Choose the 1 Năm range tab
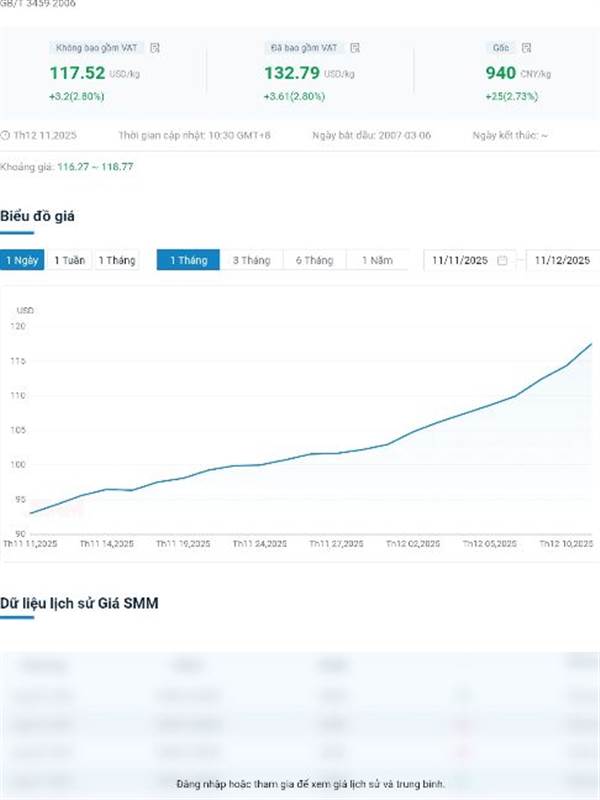Image resolution: width=600 pixels, height=800 pixels. pyautogui.click(x=376, y=260)
